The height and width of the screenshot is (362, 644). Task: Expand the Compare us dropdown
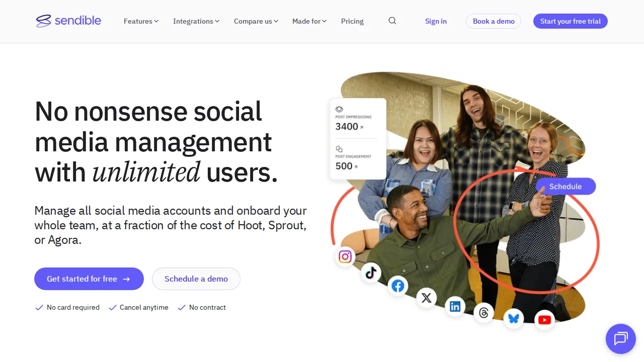[x=256, y=21]
